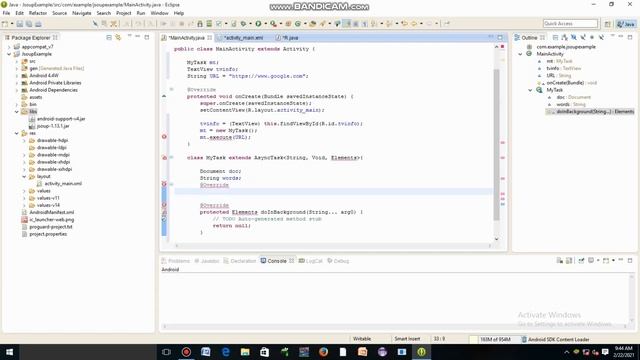Click the Forward navigation arrow icon
The image size is (640, 360).
[x=429, y=24]
